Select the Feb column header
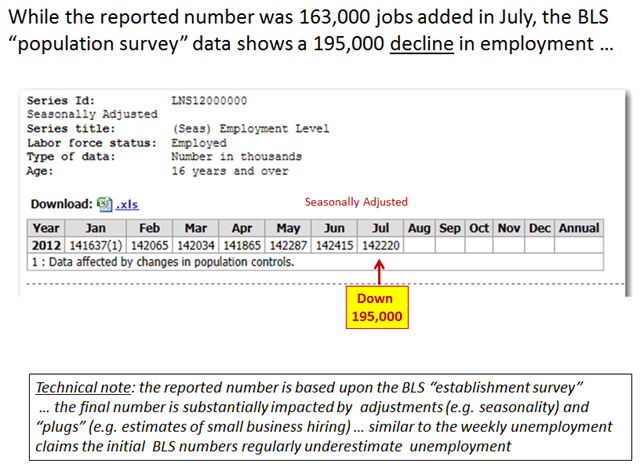The width and height of the screenshot is (640, 471). [x=149, y=228]
